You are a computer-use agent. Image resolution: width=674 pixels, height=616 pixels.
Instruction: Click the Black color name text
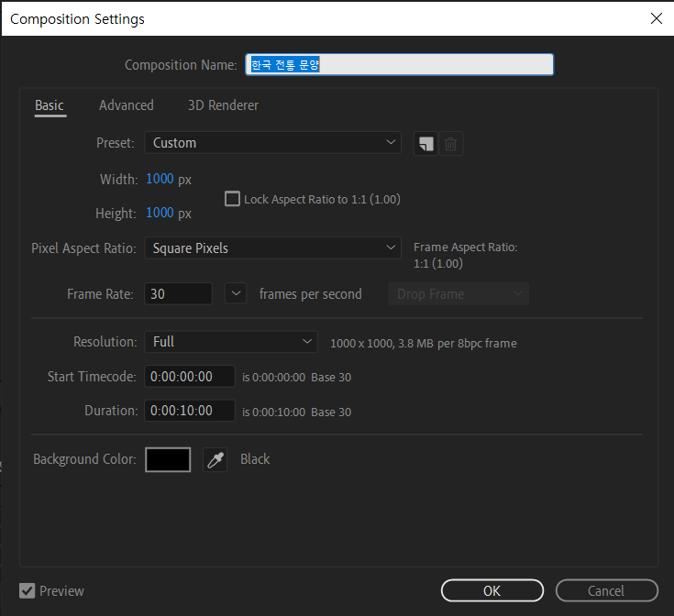coord(255,459)
